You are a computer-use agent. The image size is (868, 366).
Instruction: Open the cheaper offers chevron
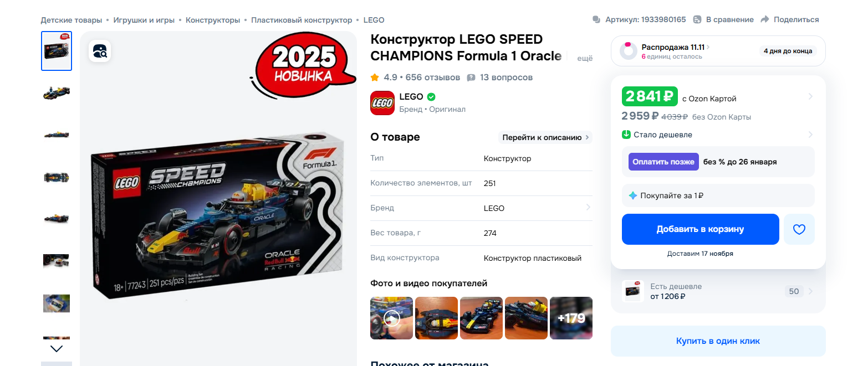point(810,291)
